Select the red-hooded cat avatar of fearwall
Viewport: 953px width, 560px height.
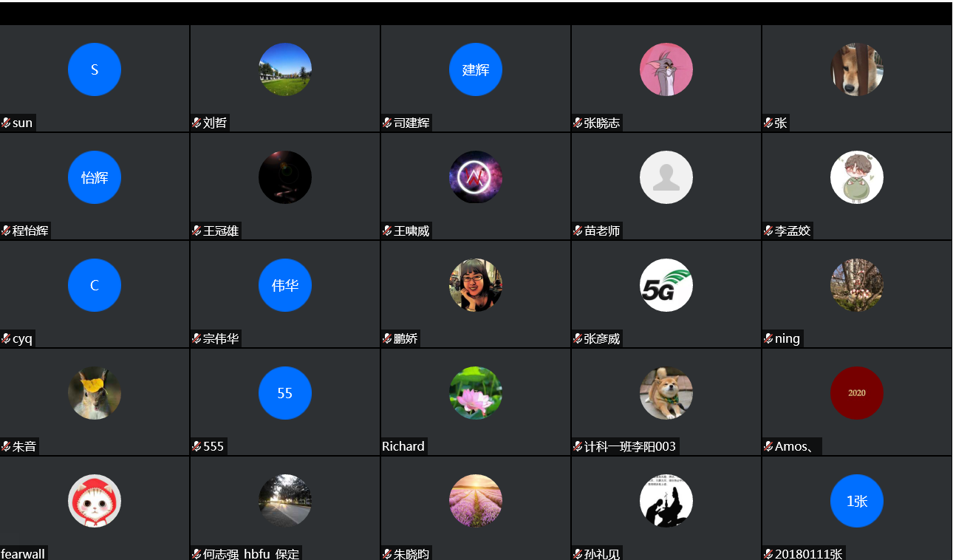pos(95,501)
